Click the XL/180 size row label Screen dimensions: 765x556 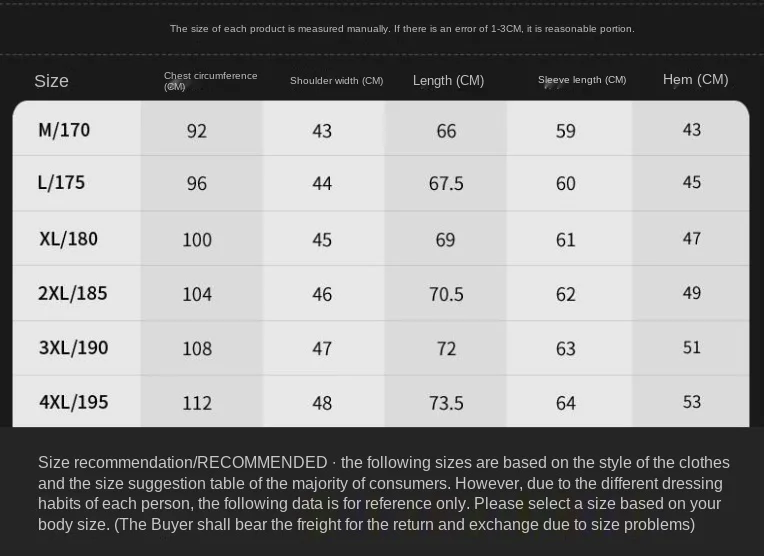pos(68,239)
